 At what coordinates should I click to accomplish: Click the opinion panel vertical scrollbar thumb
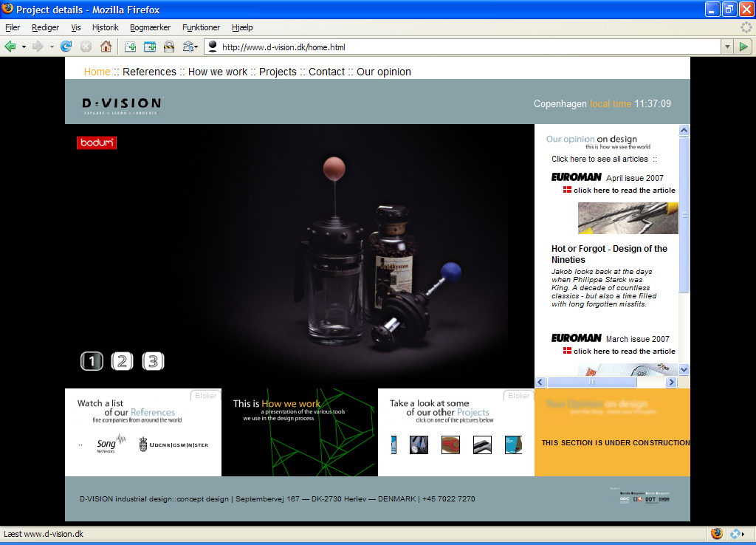684,214
